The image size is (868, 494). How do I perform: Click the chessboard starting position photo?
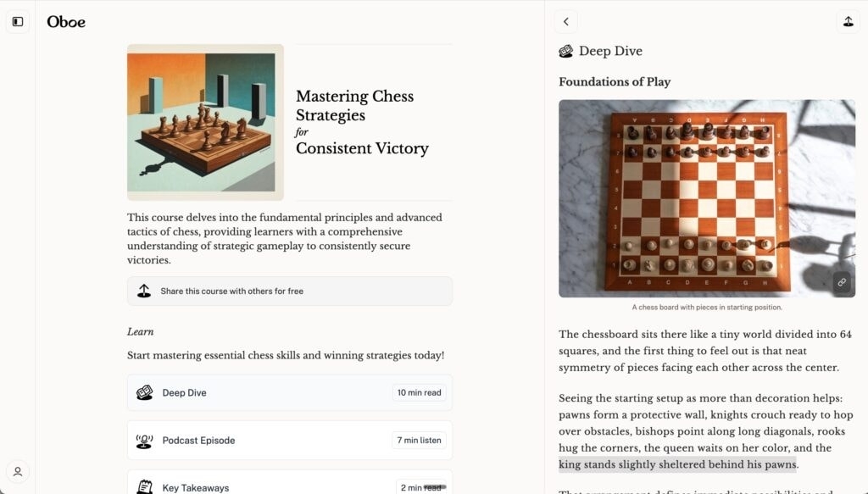tap(706, 198)
